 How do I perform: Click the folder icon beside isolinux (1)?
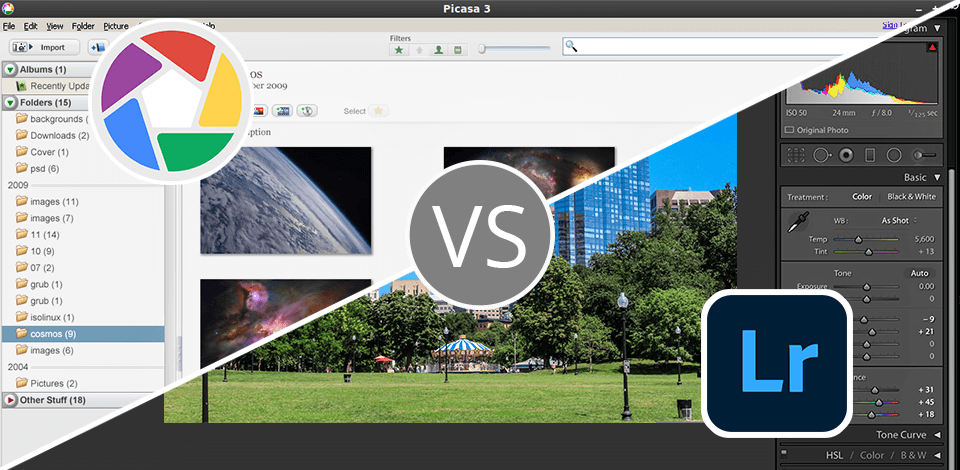(x=21, y=317)
